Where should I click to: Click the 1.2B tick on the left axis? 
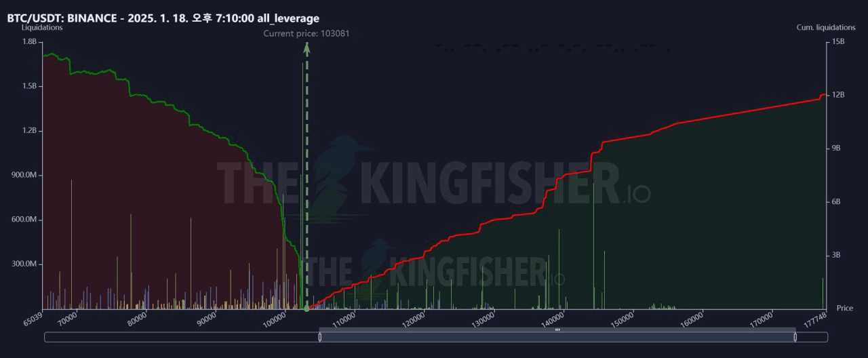(29, 131)
